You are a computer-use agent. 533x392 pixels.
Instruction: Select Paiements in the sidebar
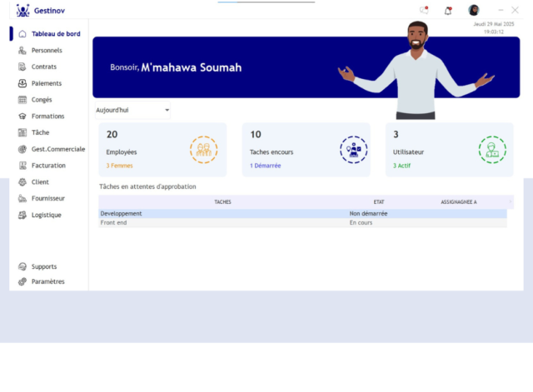47,83
